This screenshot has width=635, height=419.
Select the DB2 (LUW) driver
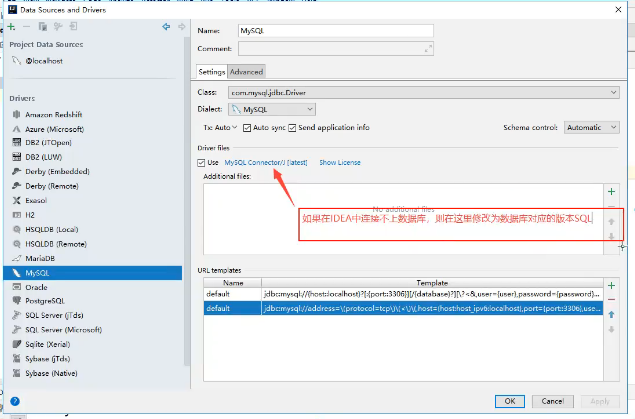(43, 157)
